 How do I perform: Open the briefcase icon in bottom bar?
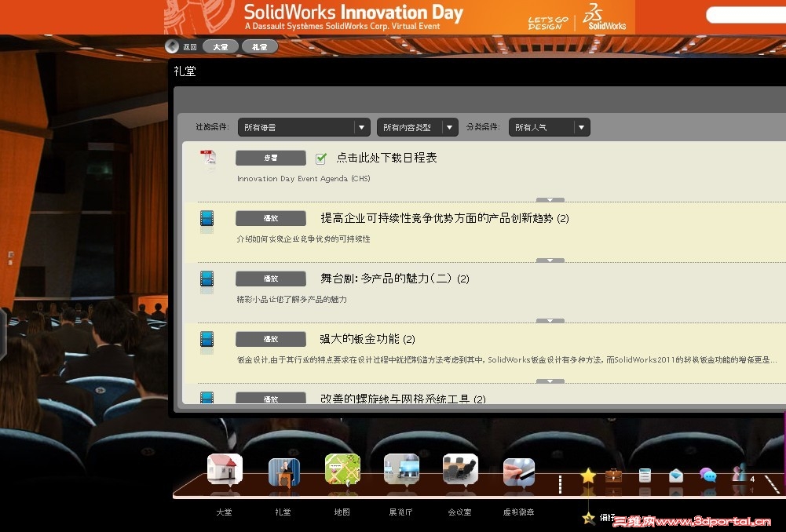[613, 475]
